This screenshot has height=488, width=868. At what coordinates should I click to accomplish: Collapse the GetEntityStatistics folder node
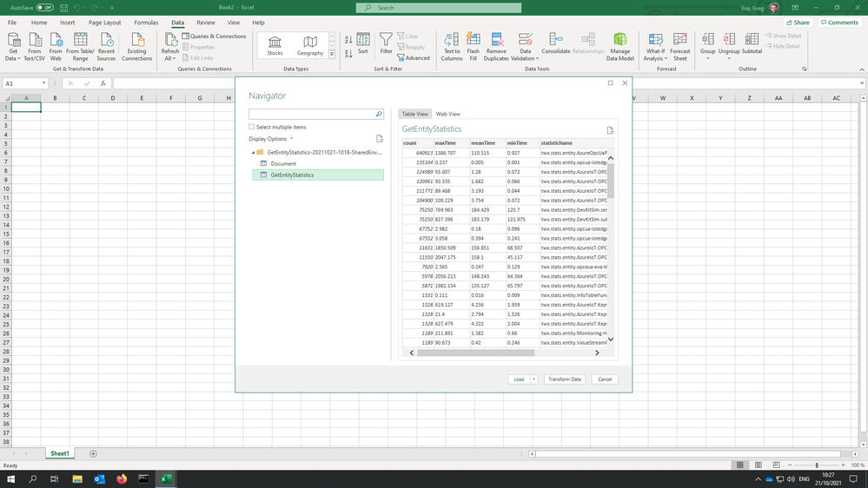click(x=254, y=153)
